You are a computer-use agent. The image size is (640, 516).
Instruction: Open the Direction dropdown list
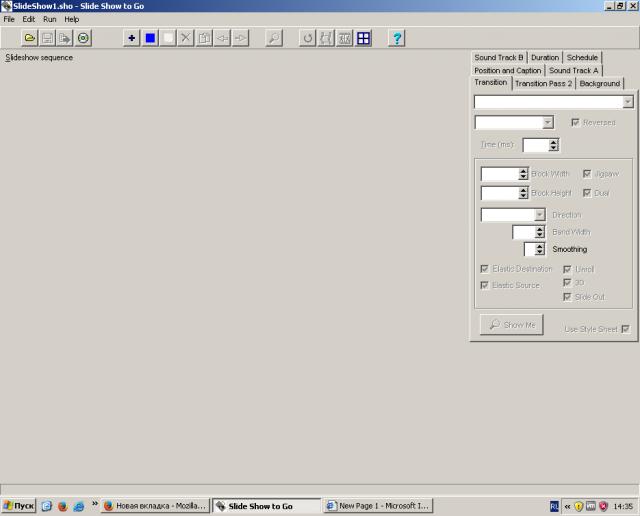click(539, 215)
